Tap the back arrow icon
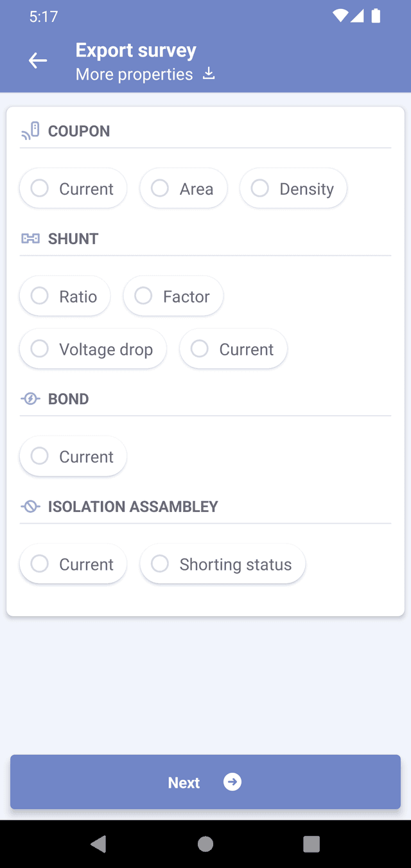Viewport: 411px width, 868px height. [38, 61]
